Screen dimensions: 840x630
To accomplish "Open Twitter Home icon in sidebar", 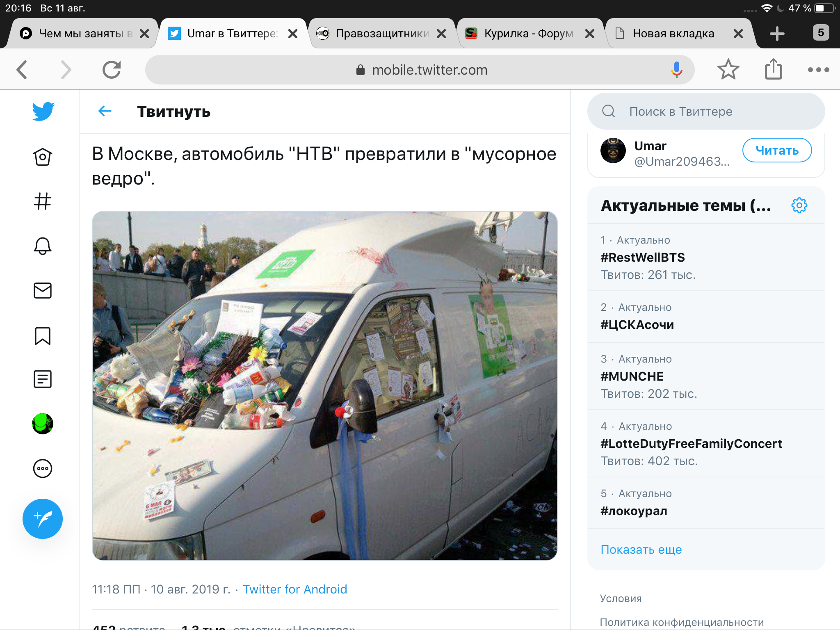I will pos(43,157).
